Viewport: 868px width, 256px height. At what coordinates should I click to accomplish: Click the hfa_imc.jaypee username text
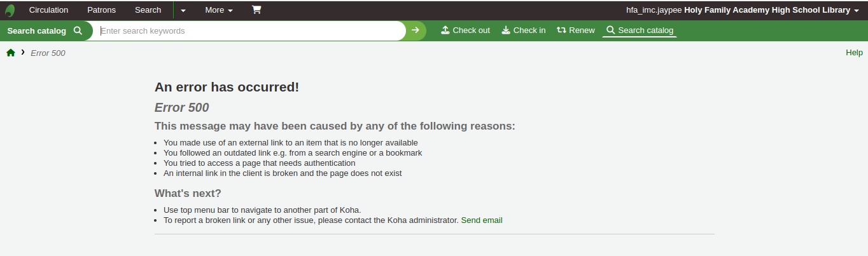click(654, 10)
